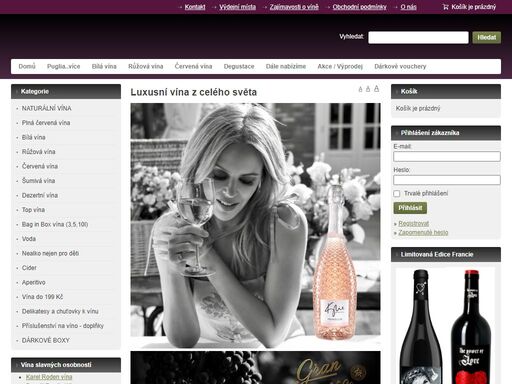Open the Kontakt link in top bar

pyautogui.click(x=195, y=7)
